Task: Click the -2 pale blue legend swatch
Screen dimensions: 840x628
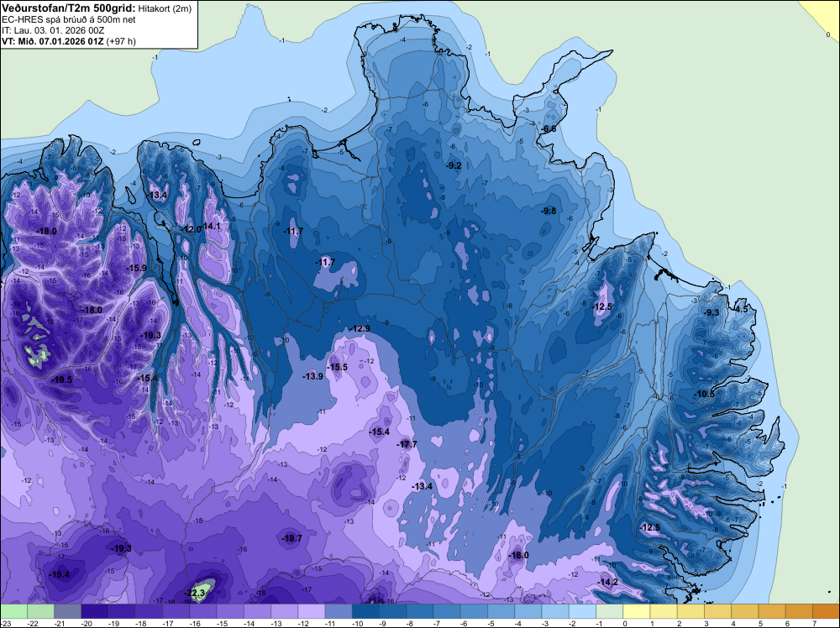Action: (582, 611)
